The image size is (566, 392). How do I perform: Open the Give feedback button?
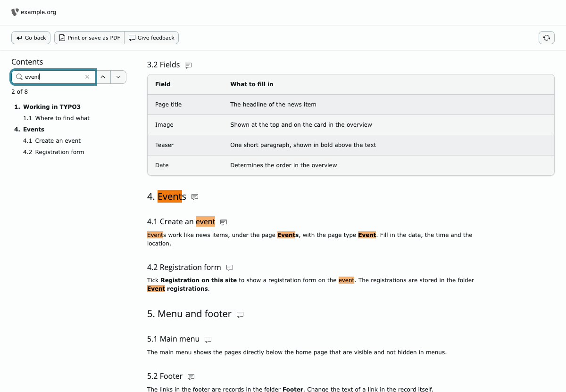151,38
